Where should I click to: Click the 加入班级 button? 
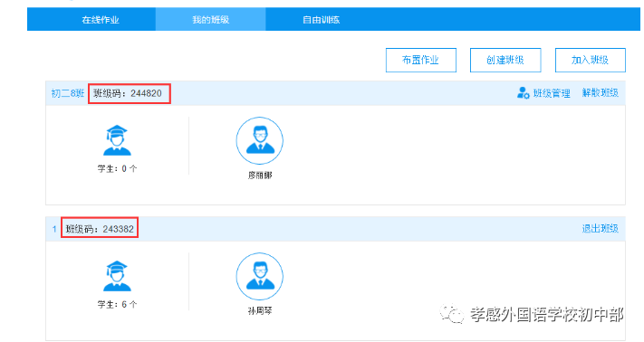pos(591,60)
